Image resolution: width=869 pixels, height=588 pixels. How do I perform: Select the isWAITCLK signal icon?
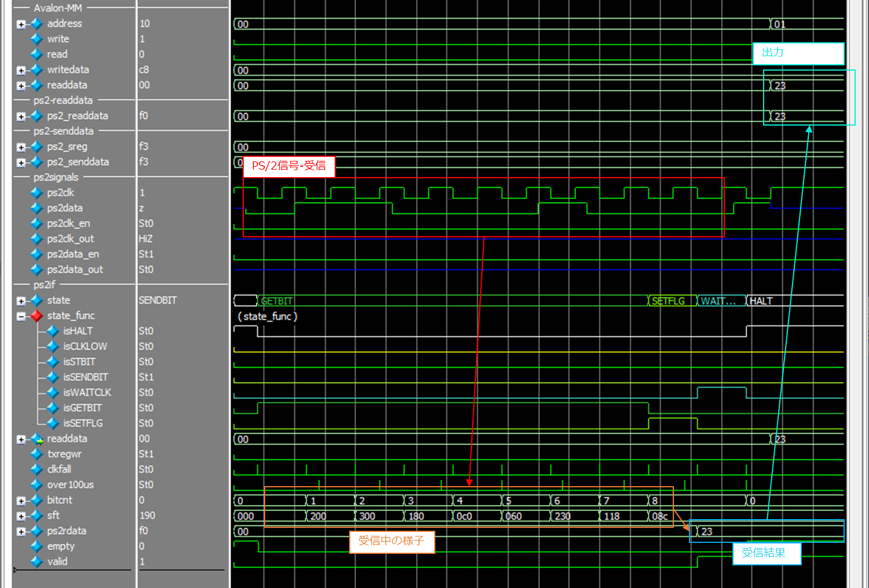(53, 392)
